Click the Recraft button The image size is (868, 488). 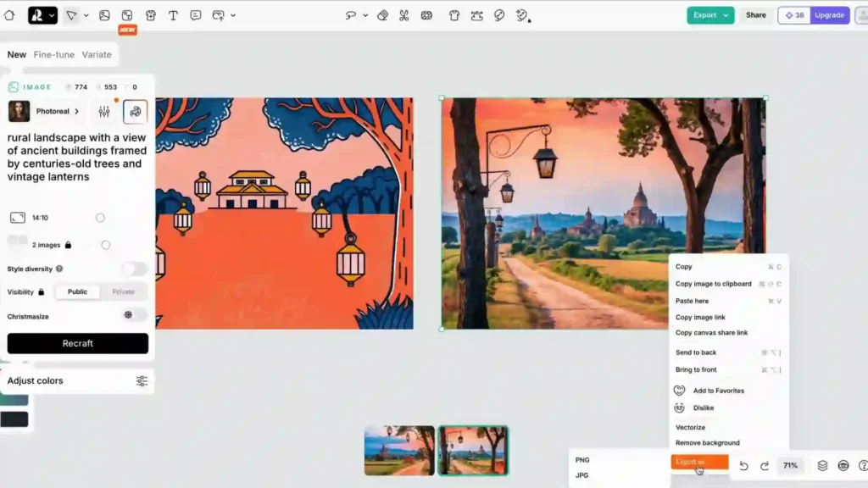pos(77,343)
